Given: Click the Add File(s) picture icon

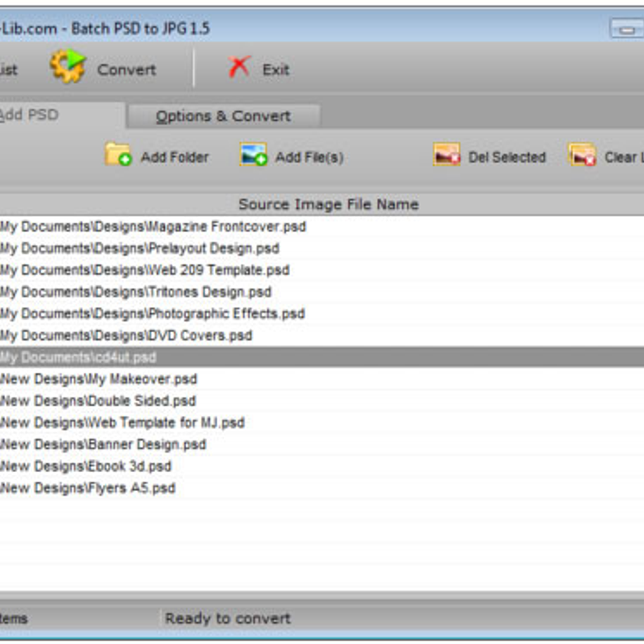Looking at the screenshot, I should point(253,155).
